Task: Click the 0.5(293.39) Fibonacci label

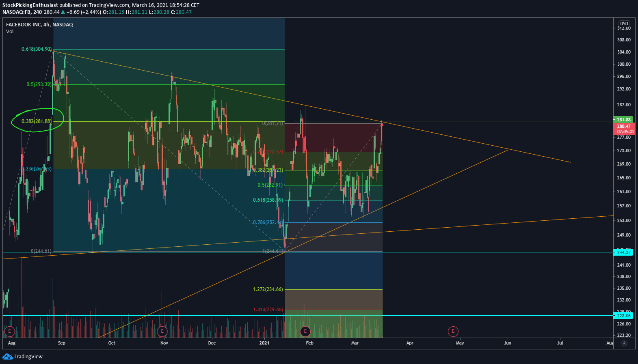Action: click(39, 84)
